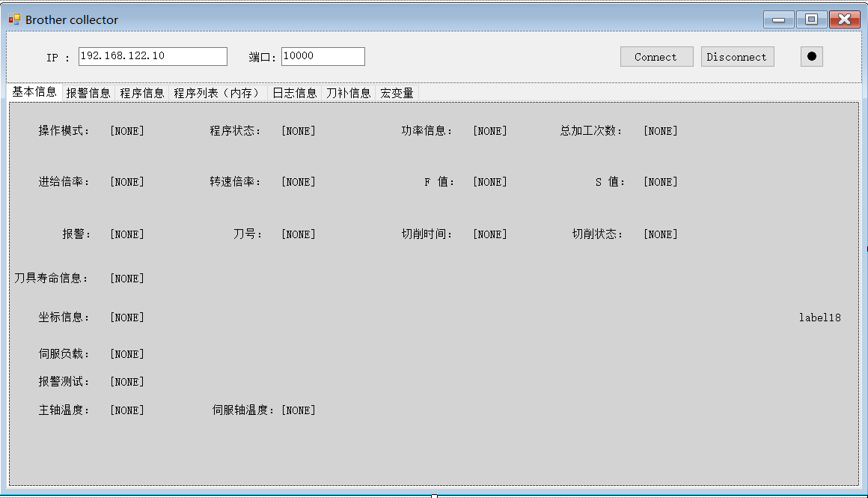Screen dimensions: 868x498
Task: Click the 坐标信息 [NONE] value
Action: click(x=126, y=317)
